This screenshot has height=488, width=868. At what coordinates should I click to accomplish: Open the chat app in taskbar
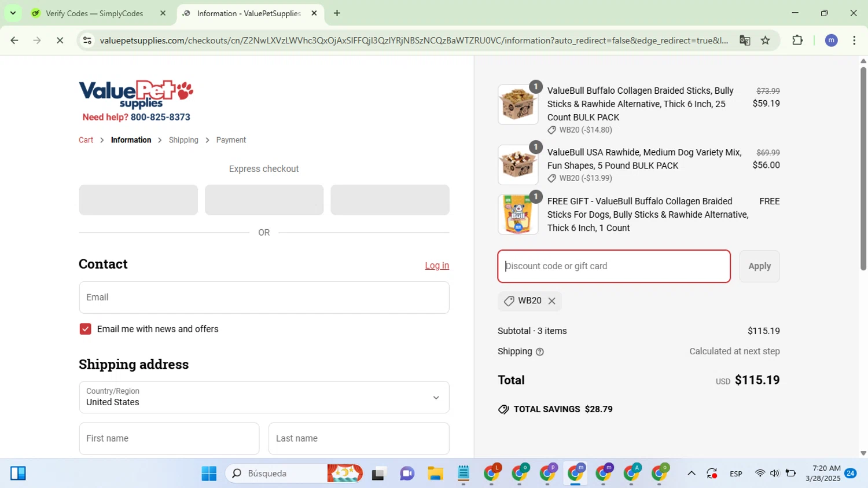[407, 474]
